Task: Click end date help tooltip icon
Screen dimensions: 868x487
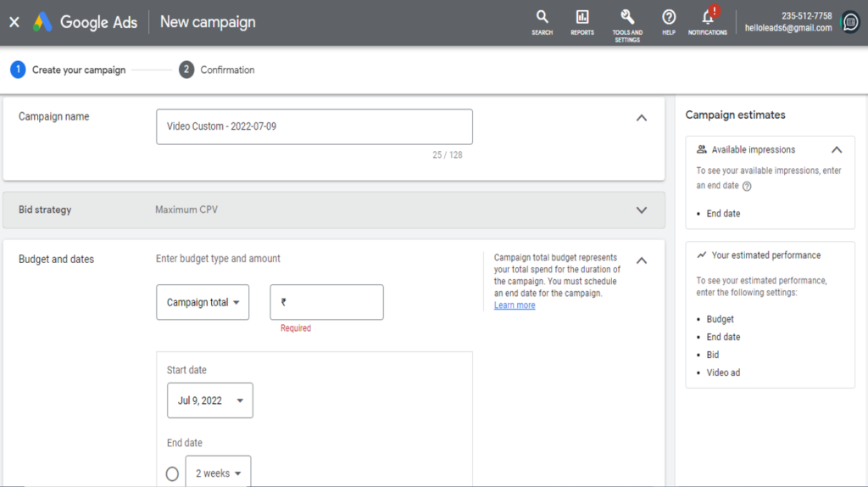Action: 747,186
